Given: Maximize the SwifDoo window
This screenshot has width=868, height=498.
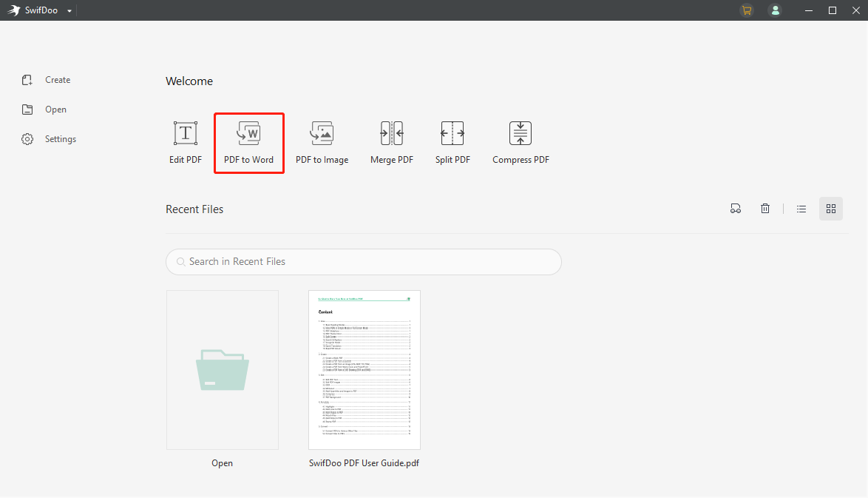Looking at the screenshot, I should pyautogui.click(x=832, y=10).
